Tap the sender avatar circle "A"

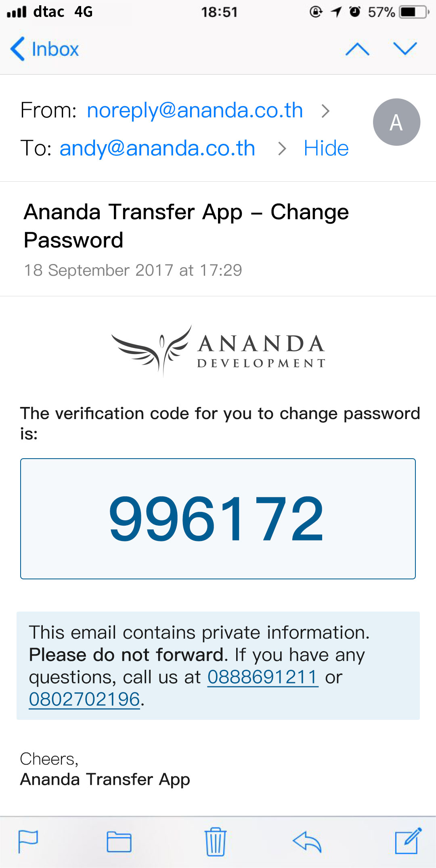click(396, 122)
